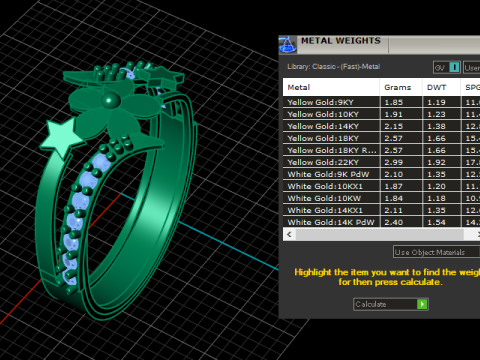The image size is (480, 360).
Task: Click the 2.99 grams cell
Action: click(401, 162)
